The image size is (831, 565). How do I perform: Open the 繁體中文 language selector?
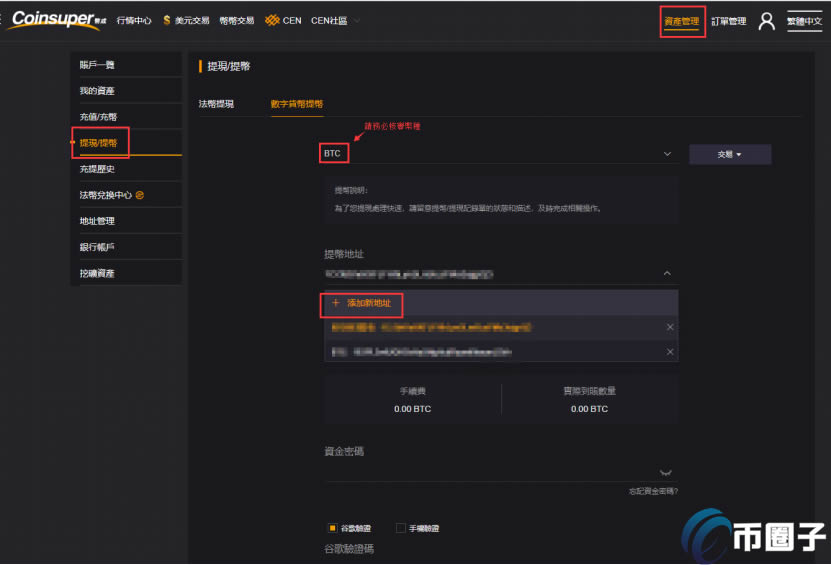[805, 21]
